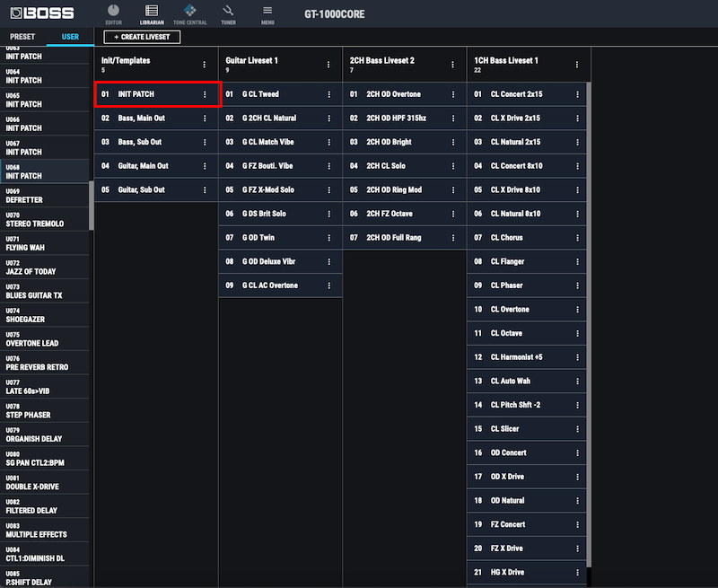Image resolution: width=718 pixels, height=588 pixels.
Task: Select user patch U074 SHOEGAZER
Action: click(44, 315)
